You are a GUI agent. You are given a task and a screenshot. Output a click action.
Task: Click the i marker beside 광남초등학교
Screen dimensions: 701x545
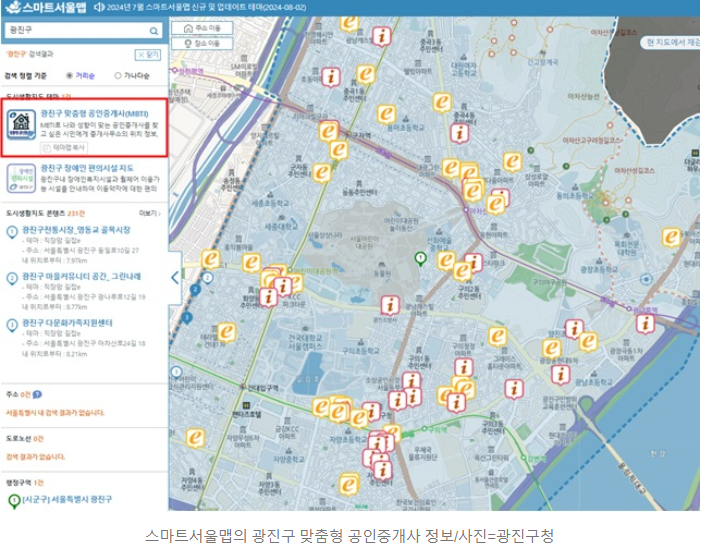[x=560, y=375]
